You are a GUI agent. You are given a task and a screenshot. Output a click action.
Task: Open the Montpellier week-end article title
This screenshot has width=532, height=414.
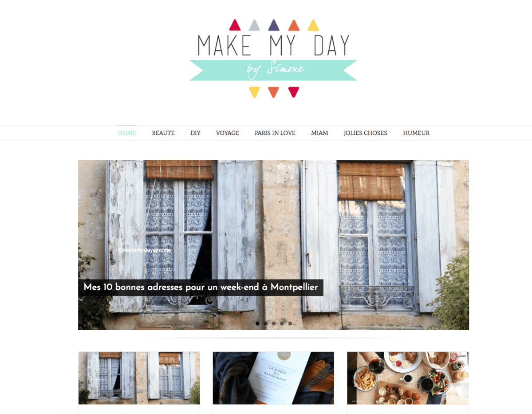201,287
